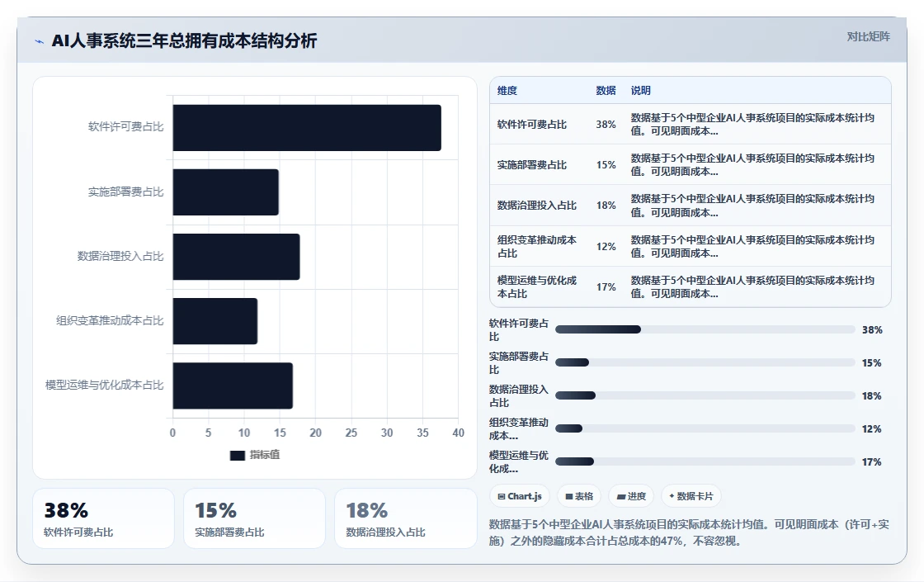Viewport: 924px width, 582px height.
Task: Select the 进度 chip
Action: tap(631, 496)
